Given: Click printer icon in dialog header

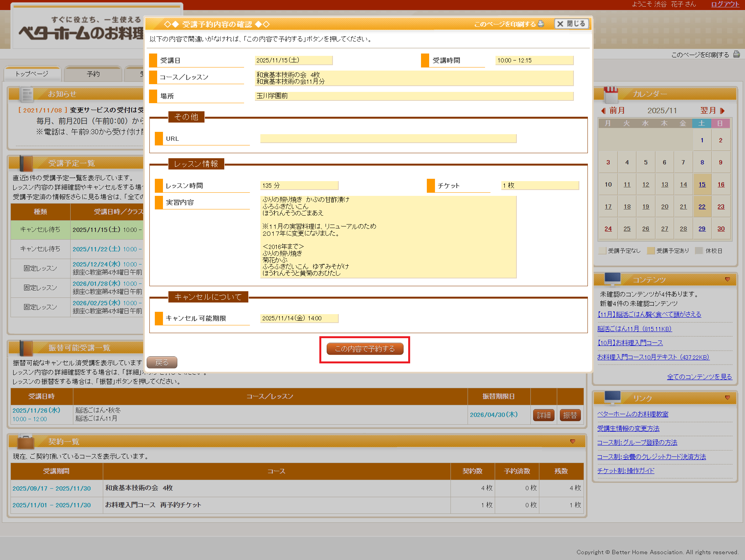Looking at the screenshot, I should point(541,24).
